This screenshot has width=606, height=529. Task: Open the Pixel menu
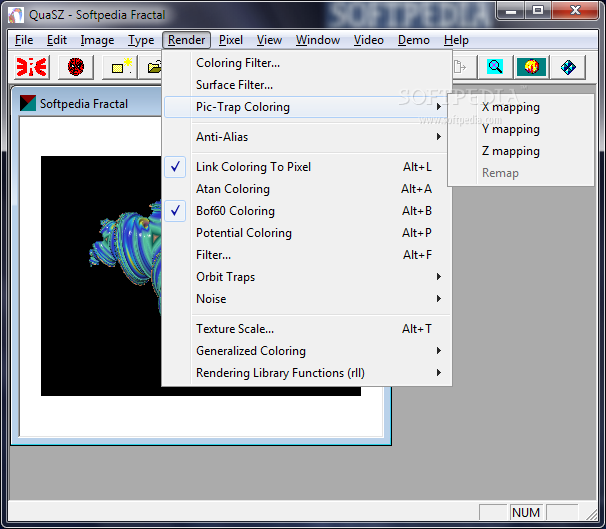(x=231, y=40)
